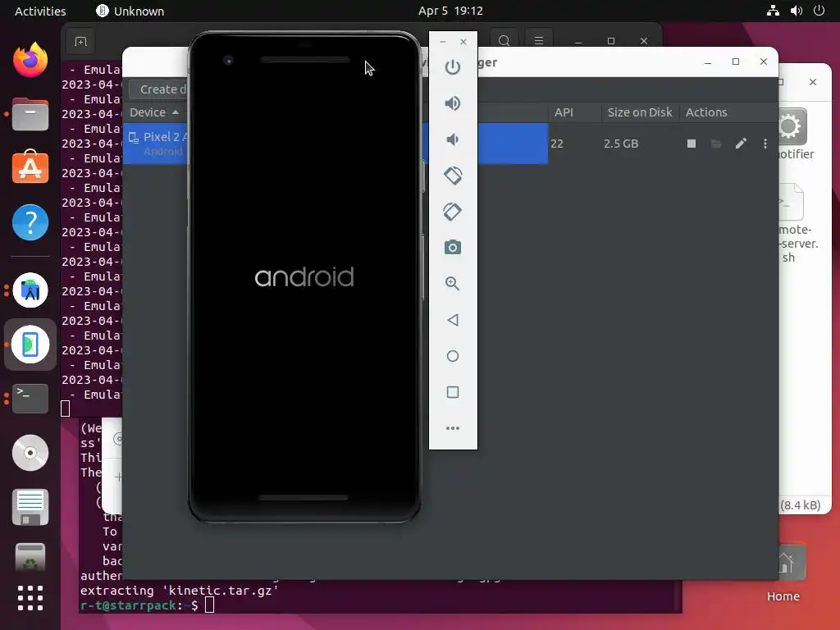Open terminal hamburger menu
The height and width of the screenshot is (630, 840).
[x=539, y=41]
